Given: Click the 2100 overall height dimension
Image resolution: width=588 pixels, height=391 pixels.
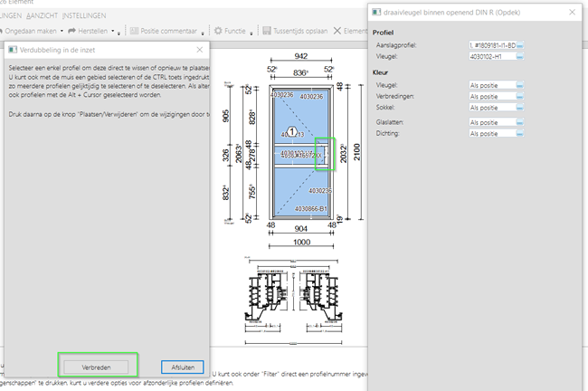Looking at the screenshot, I should pyautogui.click(x=356, y=152).
